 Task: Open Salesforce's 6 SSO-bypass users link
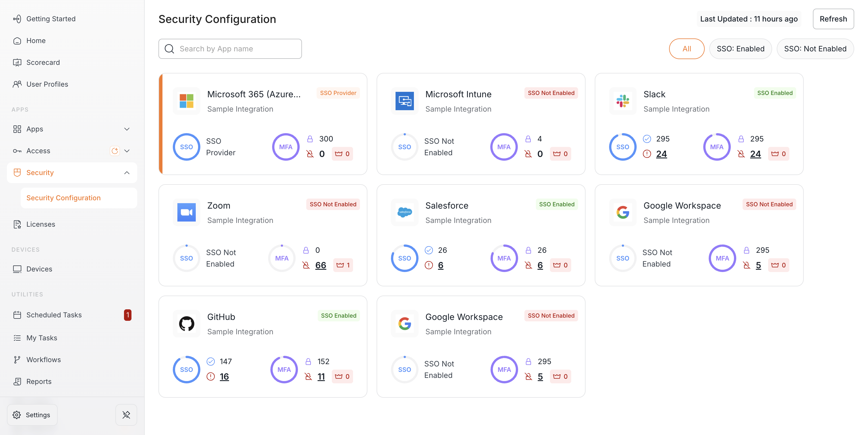(440, 265)
